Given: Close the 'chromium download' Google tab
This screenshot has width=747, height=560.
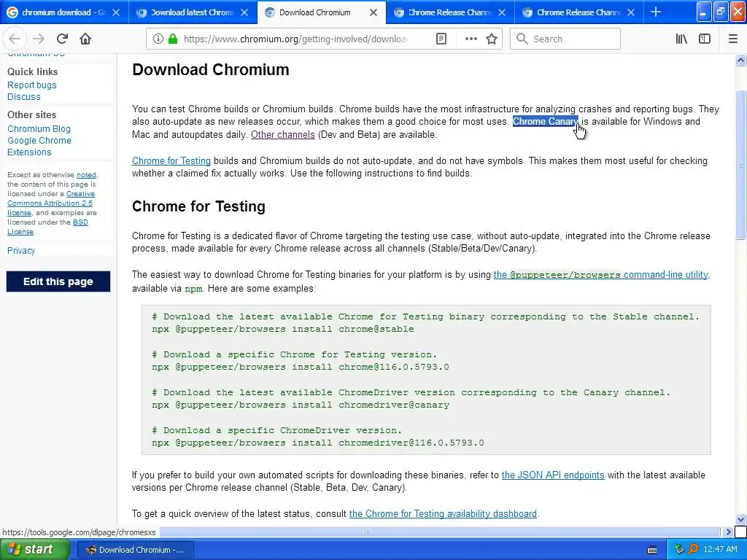Looking at the screenshot, I should pyautogui.click(x=116, y=12).
